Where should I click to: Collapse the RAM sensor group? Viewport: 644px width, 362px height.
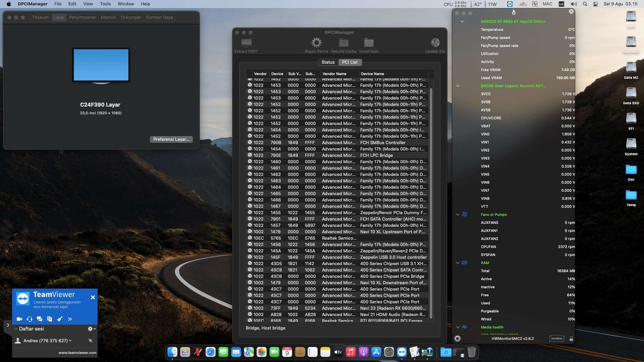[x=458, y=263]
